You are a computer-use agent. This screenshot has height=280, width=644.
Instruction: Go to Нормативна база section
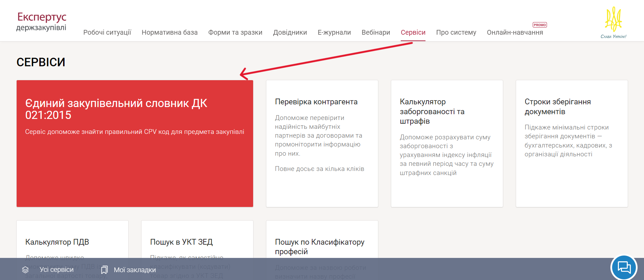170,33
